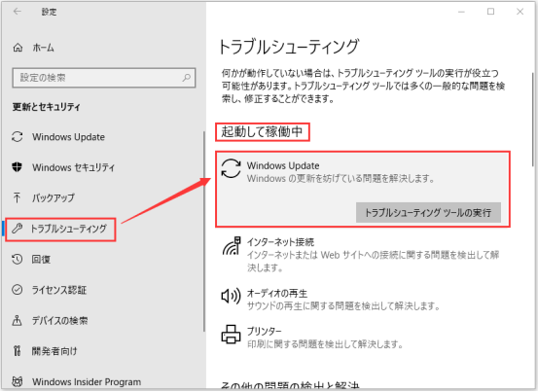
Task: Go back with the arrow icon
Action: (18, 12)
